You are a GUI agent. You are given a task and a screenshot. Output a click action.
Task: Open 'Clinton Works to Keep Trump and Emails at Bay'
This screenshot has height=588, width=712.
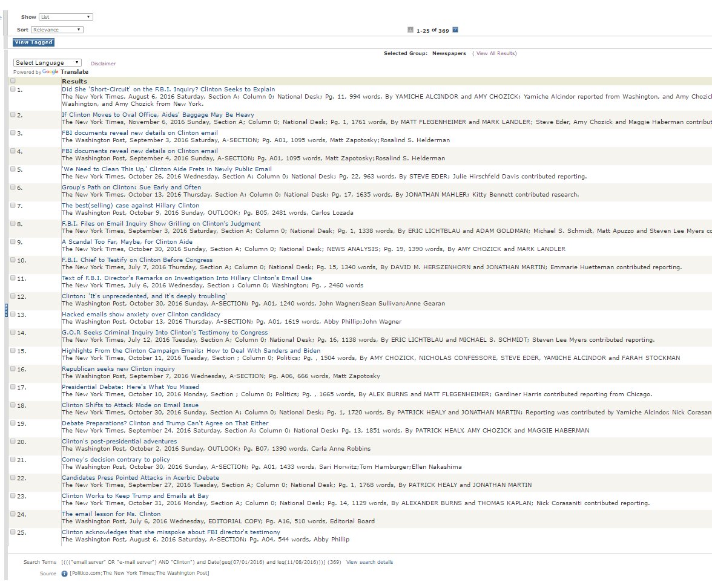(x=135, y=496)
